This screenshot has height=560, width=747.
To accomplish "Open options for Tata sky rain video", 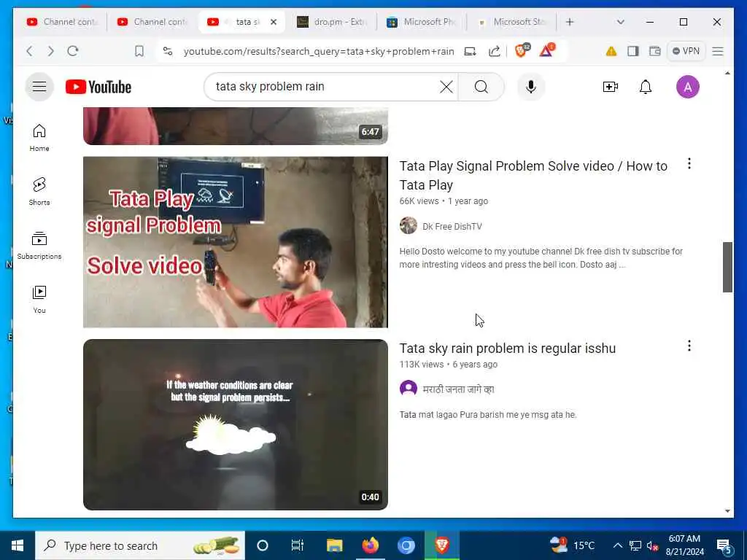I will coord(689,346).
